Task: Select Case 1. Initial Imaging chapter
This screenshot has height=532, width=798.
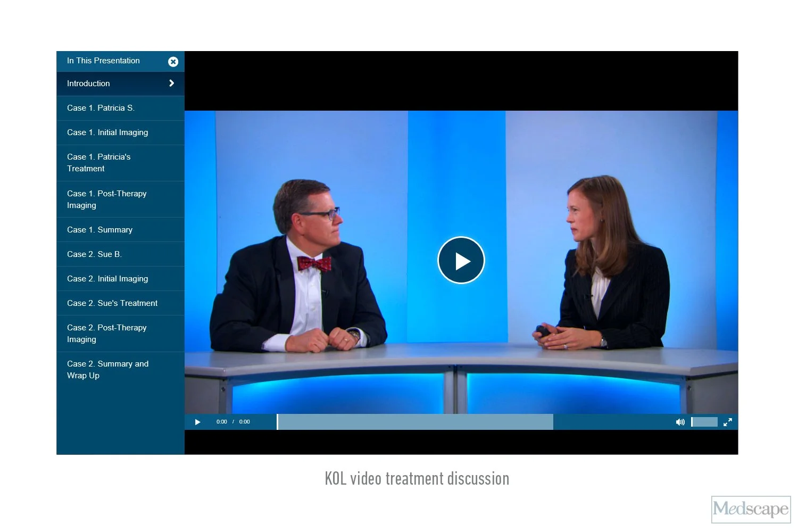Action: (120, 132)
